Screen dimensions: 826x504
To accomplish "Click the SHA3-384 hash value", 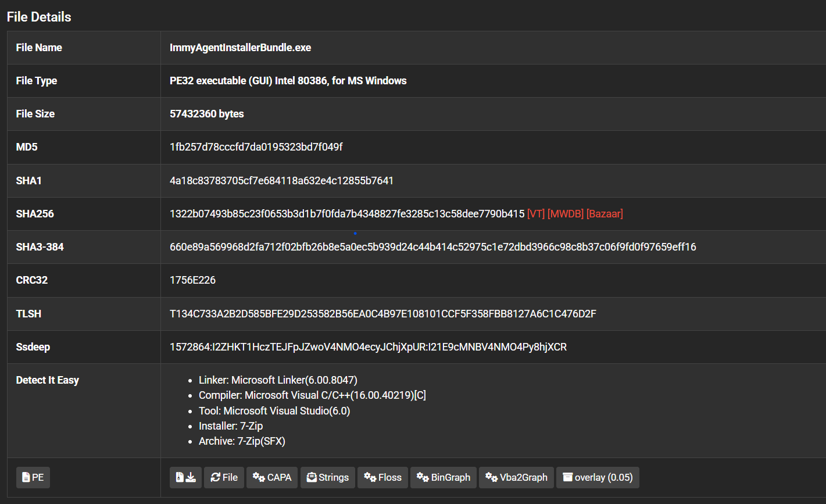I will [432, 247].
